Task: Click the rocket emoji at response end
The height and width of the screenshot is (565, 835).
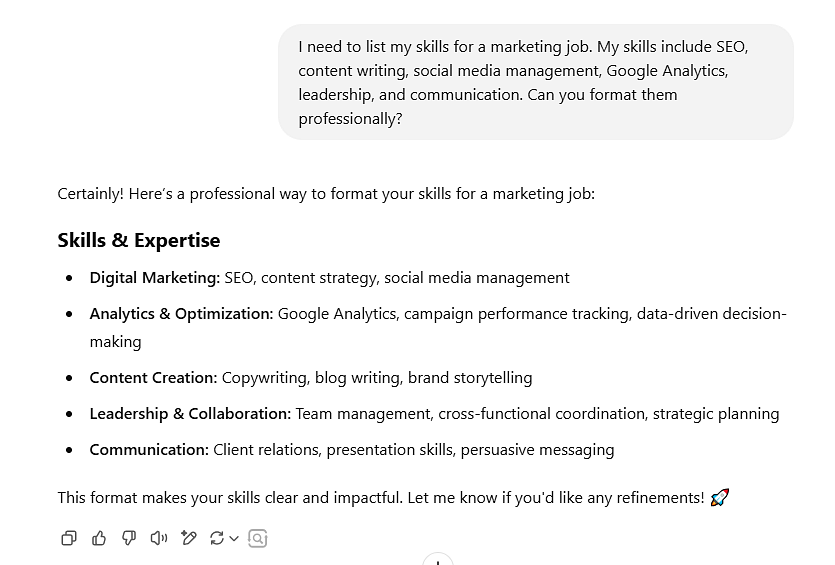Action: (720, 497)
